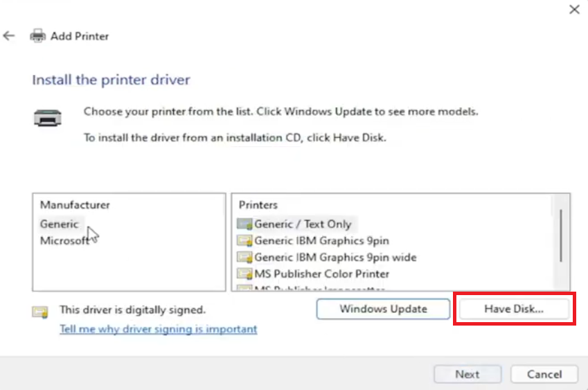
Task: Click the driver icon beside Generic IBM Graphics 9pin wide
Action: coord(244,257)
